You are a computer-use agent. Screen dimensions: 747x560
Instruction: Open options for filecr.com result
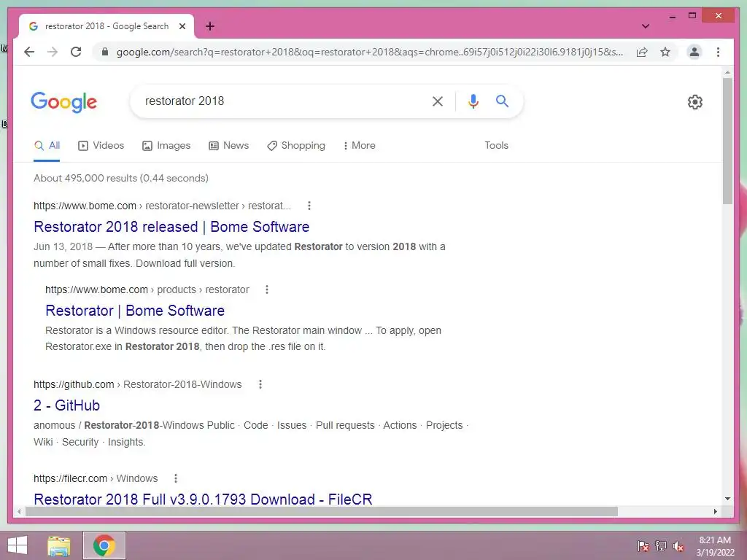click(175, 478)
